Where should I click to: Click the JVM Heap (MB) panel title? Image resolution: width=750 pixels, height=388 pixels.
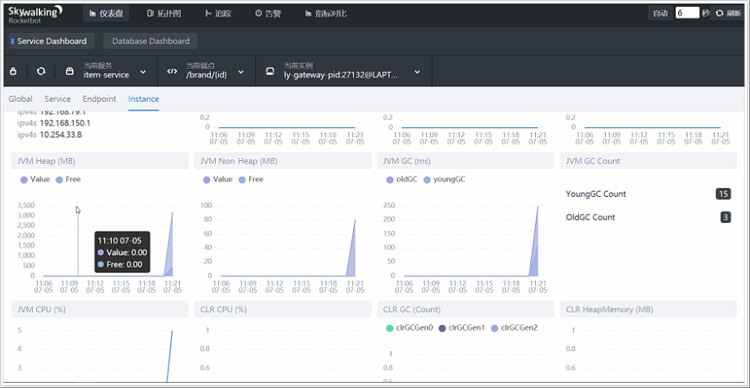pyautogui.click(x=46, y=161)
